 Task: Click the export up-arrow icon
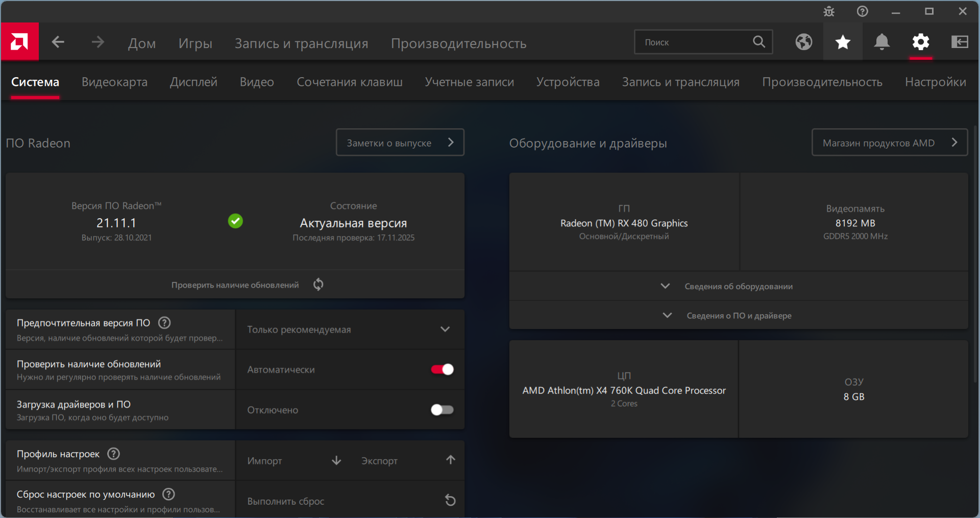point(451,460)
